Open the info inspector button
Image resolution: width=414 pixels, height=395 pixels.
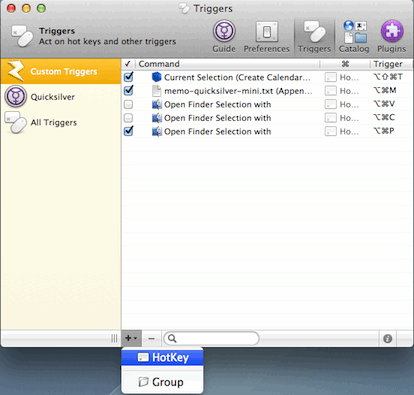click(x=387, y=339)
